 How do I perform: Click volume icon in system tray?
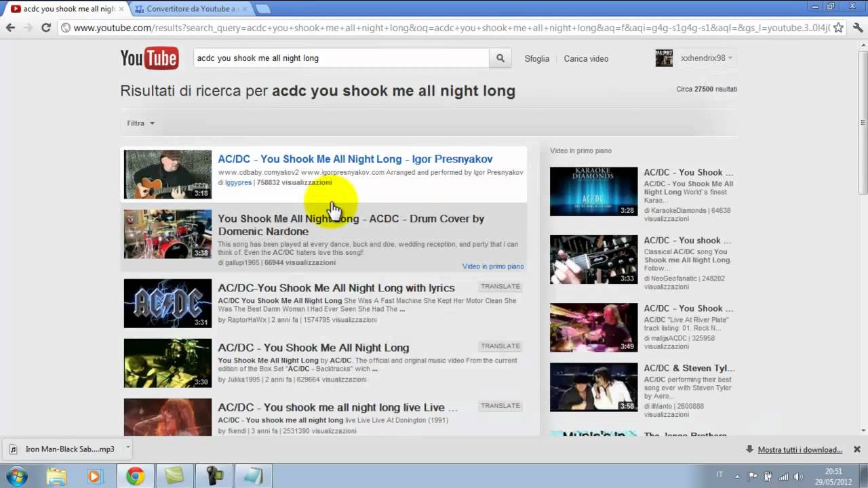tap(800, 476)
